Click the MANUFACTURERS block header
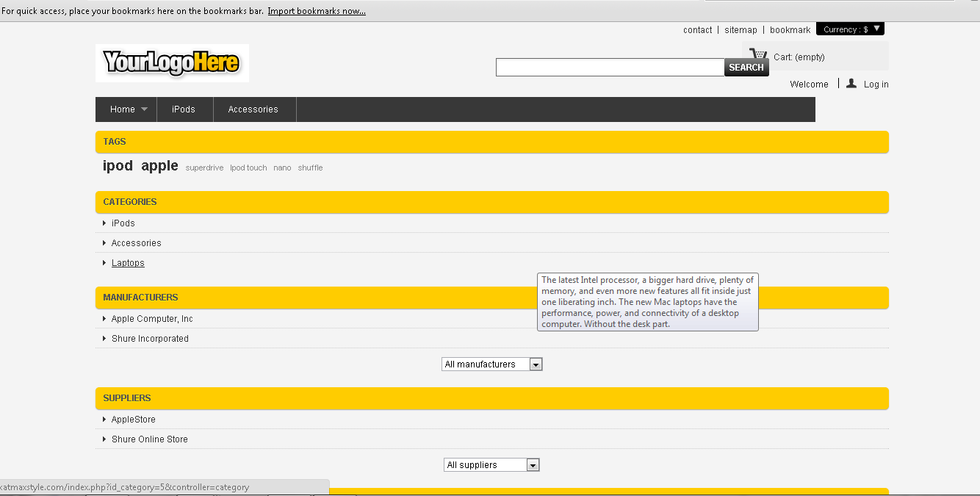Image resolution: width=980 pixels, height=496 pixels. (492, 298)
